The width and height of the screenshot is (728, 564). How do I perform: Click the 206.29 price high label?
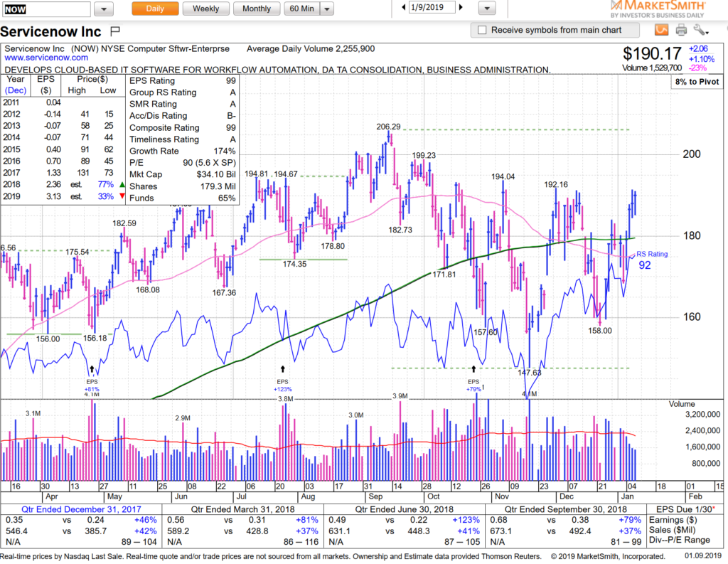click(388, 127)
